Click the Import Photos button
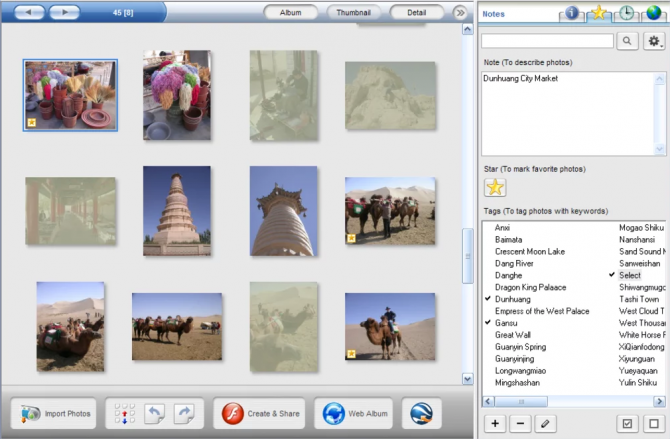Viewport: 670px width, 439px height. [x=57, y=413]
